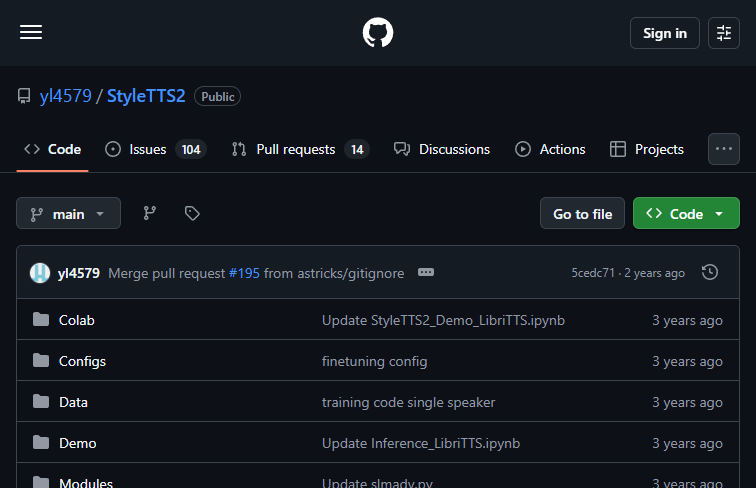Viewport: 756px width, 488px height.
Task: View commit history clock icon
Action: (710, 272)
